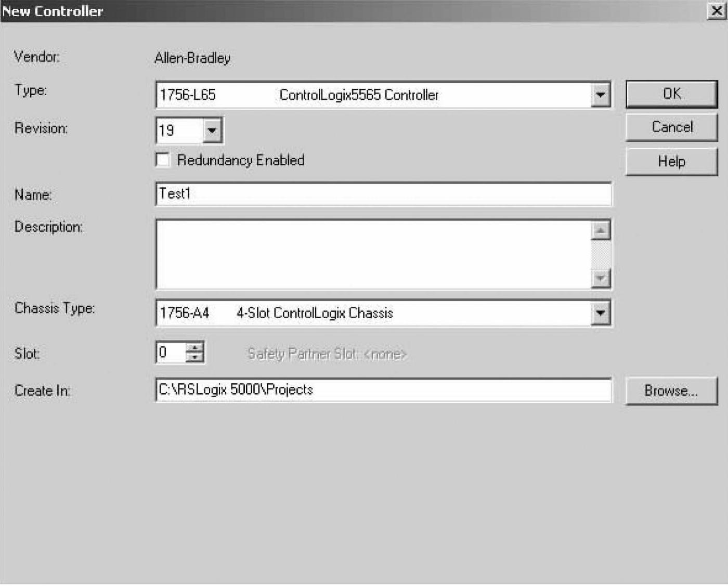Viewport: 728px width, 586px height.
Task: Expand the Chassis Type dropdown arrow
Action: (x=601, y=313)
